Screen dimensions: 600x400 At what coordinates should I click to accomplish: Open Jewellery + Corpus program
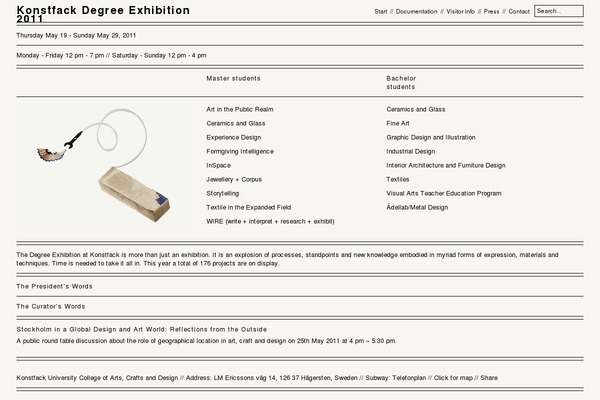[x=234, y=180]
